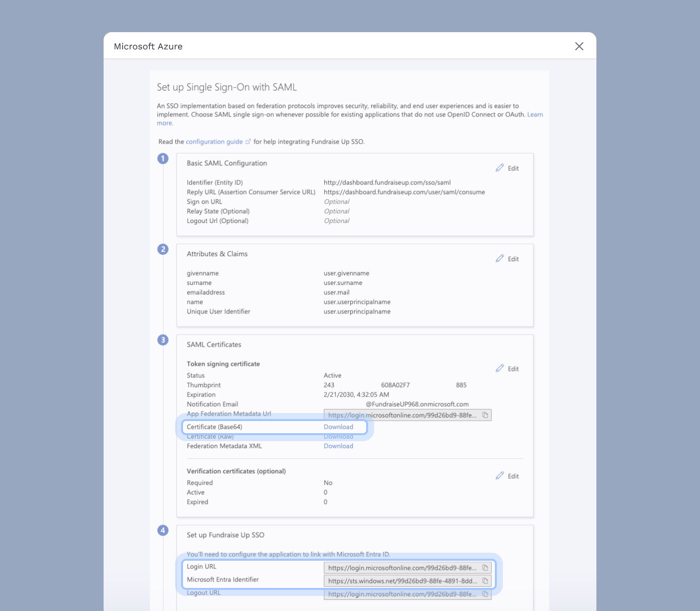Screen dimensions: 700x611
Task: Click the Relay State (Optional) label
Action: (x=218, y=212)
